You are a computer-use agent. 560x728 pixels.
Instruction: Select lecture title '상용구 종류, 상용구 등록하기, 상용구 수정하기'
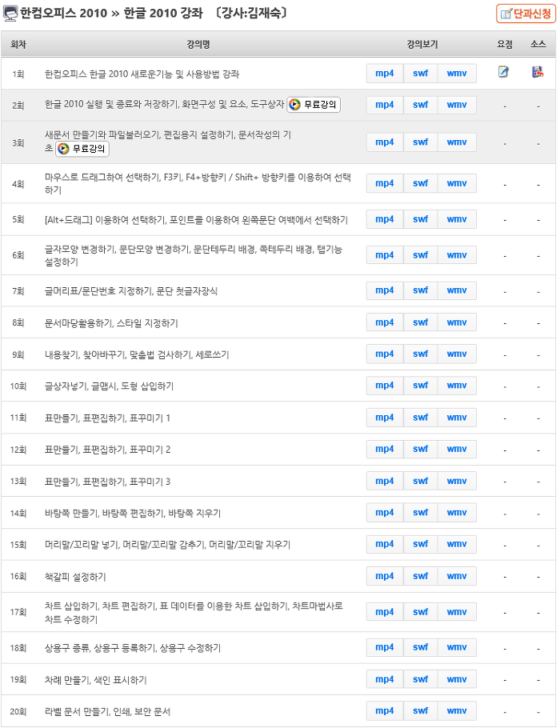133,648
